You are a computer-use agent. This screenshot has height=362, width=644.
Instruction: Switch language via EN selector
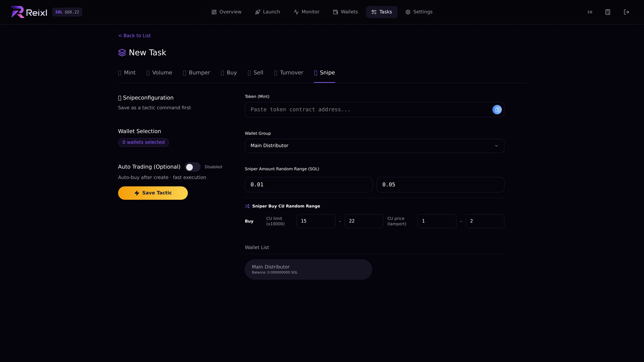coord(590,12)
